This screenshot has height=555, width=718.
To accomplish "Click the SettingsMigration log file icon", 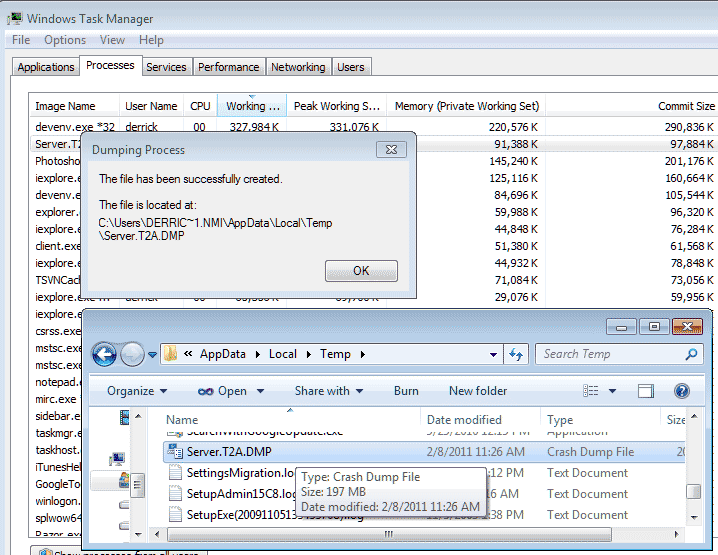I will [x=175, y=472].
